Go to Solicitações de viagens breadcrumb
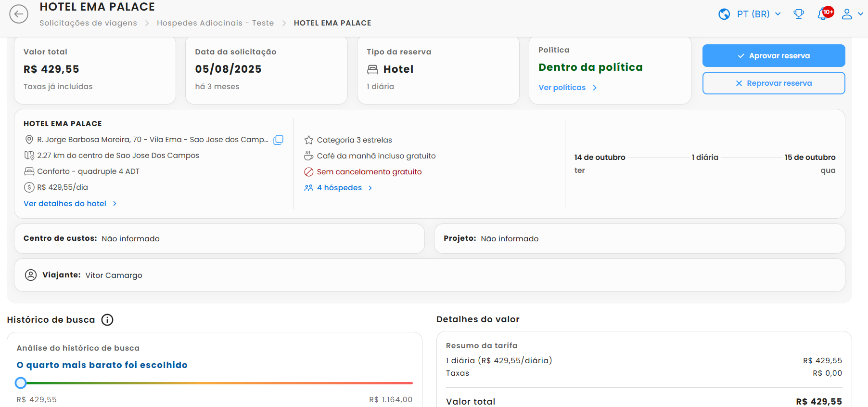 (88, 23)
